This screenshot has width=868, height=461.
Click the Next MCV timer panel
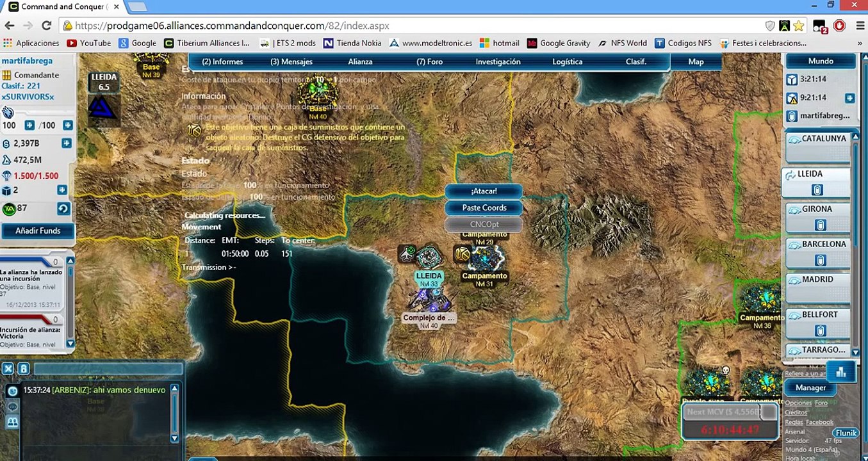730,421
